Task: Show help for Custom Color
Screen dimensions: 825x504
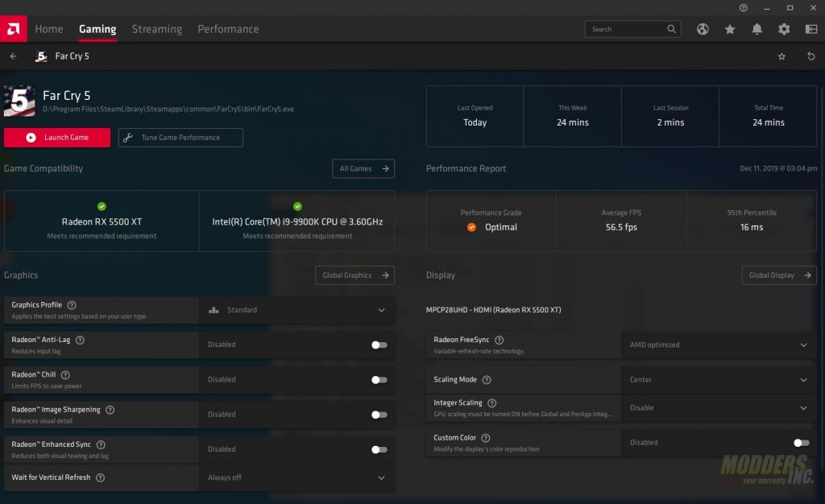Action: pyautogui.click(x=486, y=438)
